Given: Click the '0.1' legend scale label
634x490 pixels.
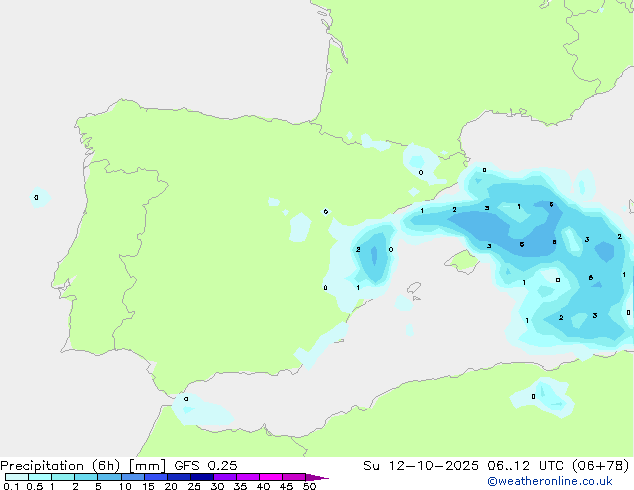Looking at the screenshot, I should [x=11, y=486].
